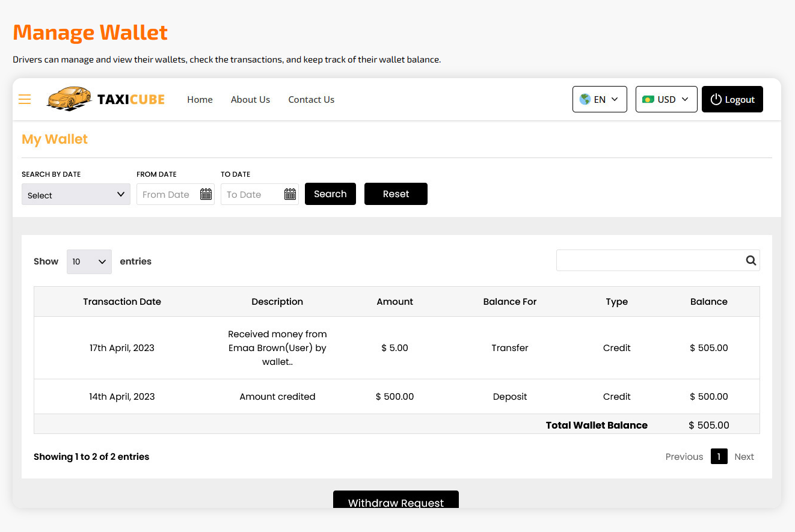Sort by Amount column header
Screen dimensions: 795x532
pyautogui.click(x=394, y=302)
